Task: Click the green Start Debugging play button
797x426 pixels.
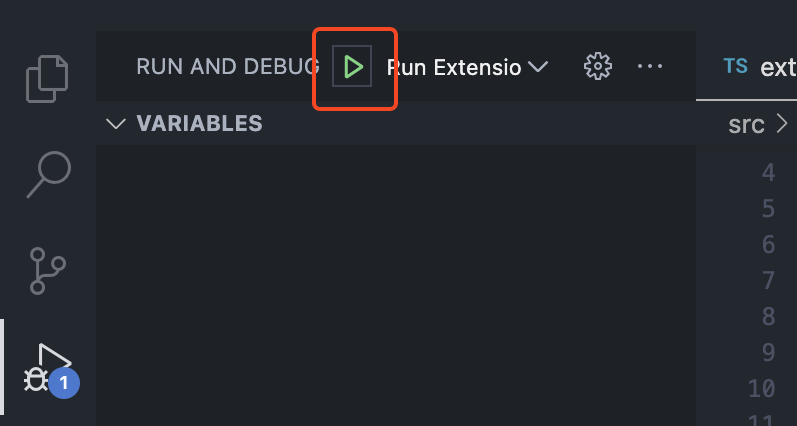Action: click(352, 67)
